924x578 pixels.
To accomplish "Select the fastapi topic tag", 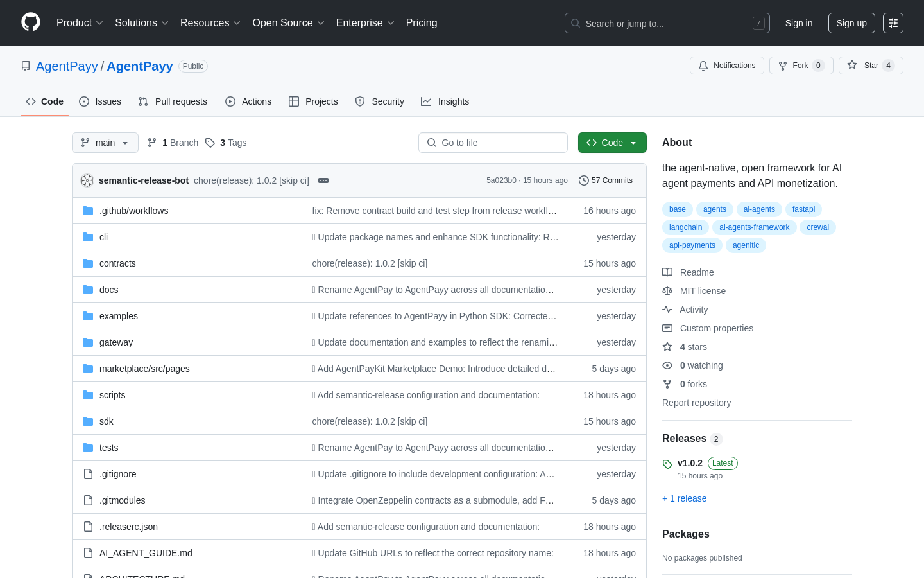I will [x=803, y=209].
